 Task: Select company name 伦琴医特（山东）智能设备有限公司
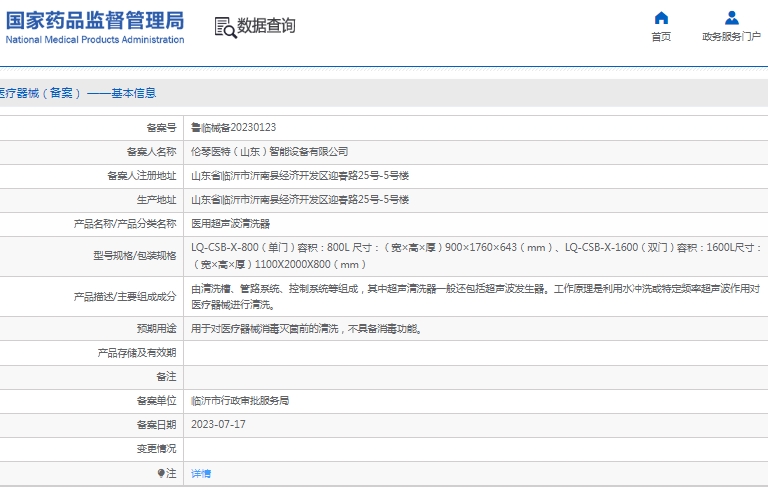tap(269, 151)
